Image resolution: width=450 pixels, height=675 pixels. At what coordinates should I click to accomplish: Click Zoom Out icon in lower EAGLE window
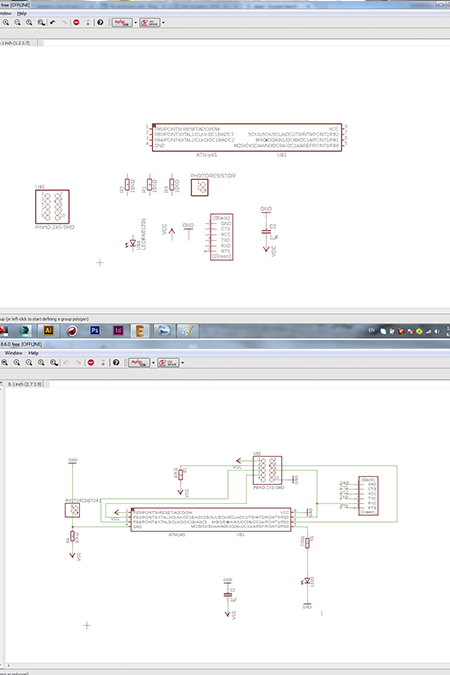tap(29, 362)
